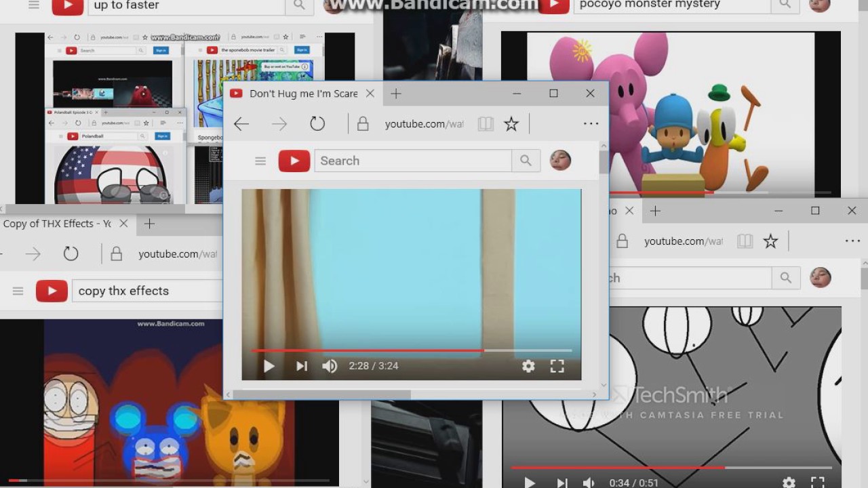The width and height of the screenshot is (868, 488).
Task: Click the 'copy thx effects' search field
Action: pyautogui.click(x=147, y=291)
